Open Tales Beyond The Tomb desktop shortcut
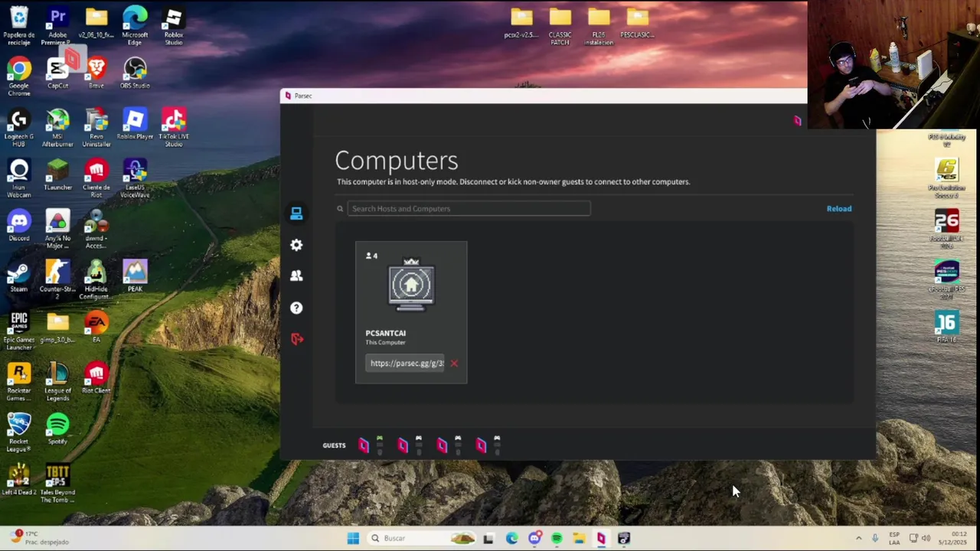The image size is (980, 551). click(57, 484)
